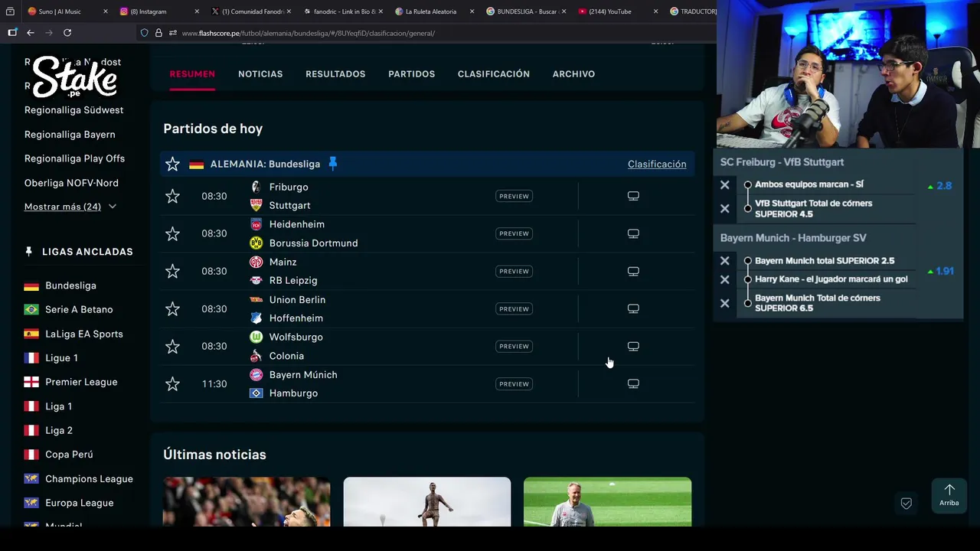Image resolution: width=980 pixels, height=551 pixels.
Task: Open pinned Champions League
Action: (x=89, y=478)
